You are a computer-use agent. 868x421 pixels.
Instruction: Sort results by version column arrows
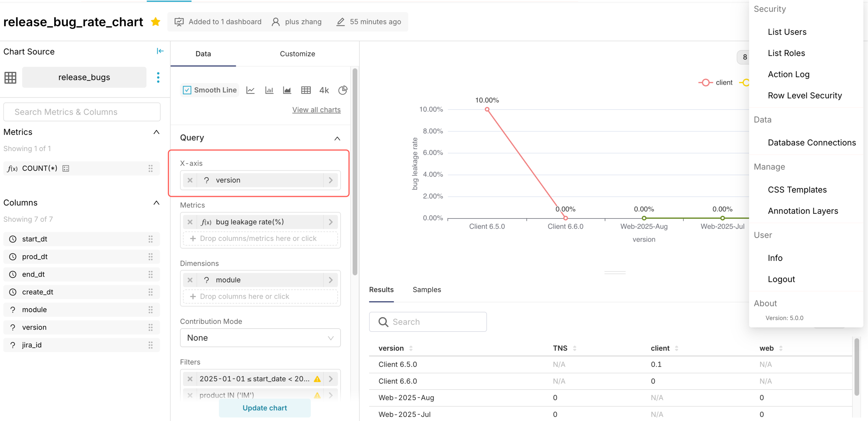tap(411, 348)
